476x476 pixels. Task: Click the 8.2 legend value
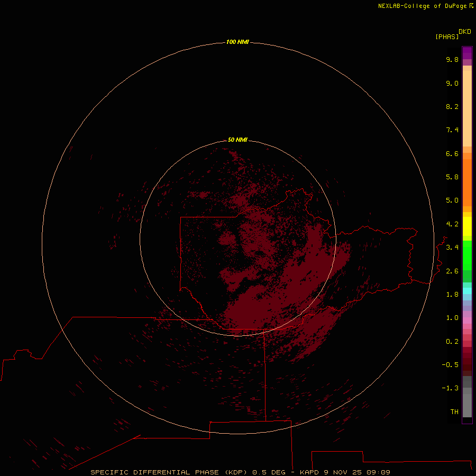[x=452, y=106]
